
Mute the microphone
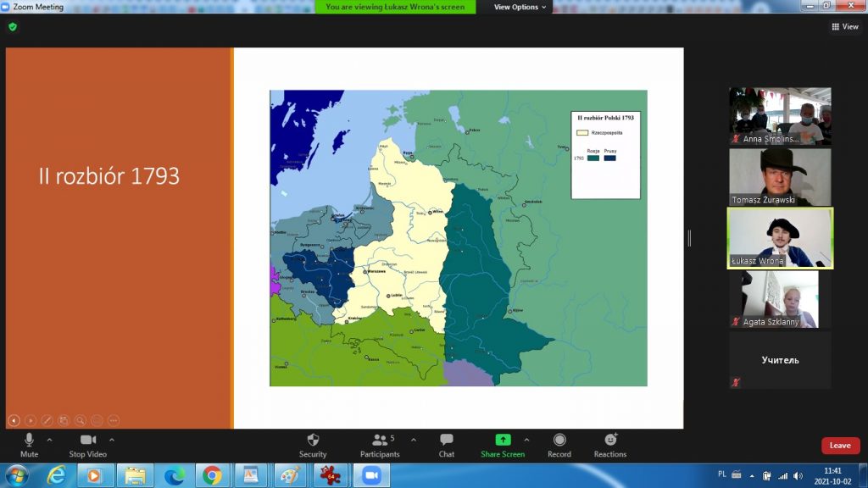29,444
